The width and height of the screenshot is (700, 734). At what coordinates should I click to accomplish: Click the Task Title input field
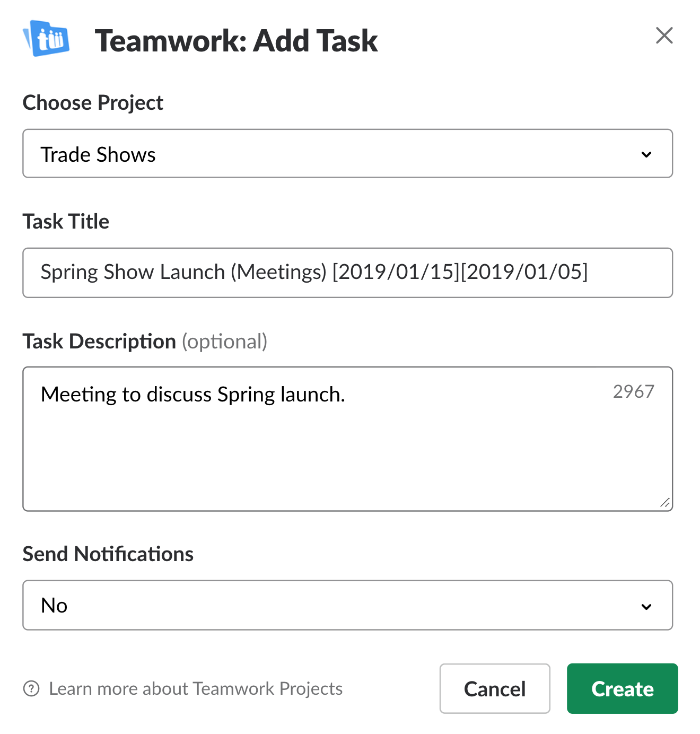pyautogui.click(x=347, y=273)
